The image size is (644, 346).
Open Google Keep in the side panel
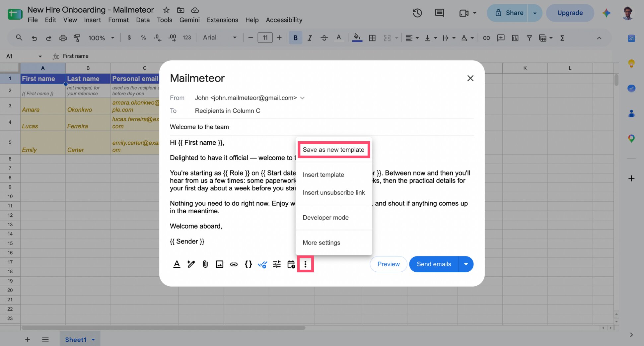click(631, 63)
